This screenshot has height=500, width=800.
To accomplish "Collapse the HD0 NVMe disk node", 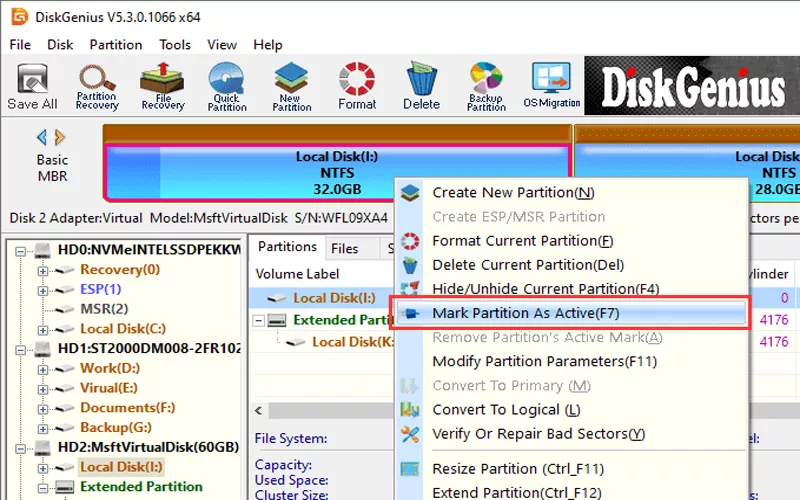I will [x=20, y=251].
